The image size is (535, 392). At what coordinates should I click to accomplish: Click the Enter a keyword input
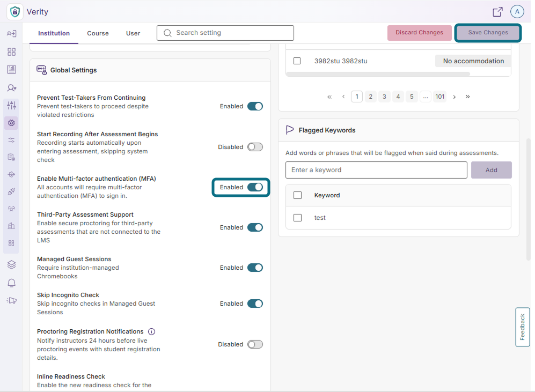pyautogui.click(x=376, y=170)
